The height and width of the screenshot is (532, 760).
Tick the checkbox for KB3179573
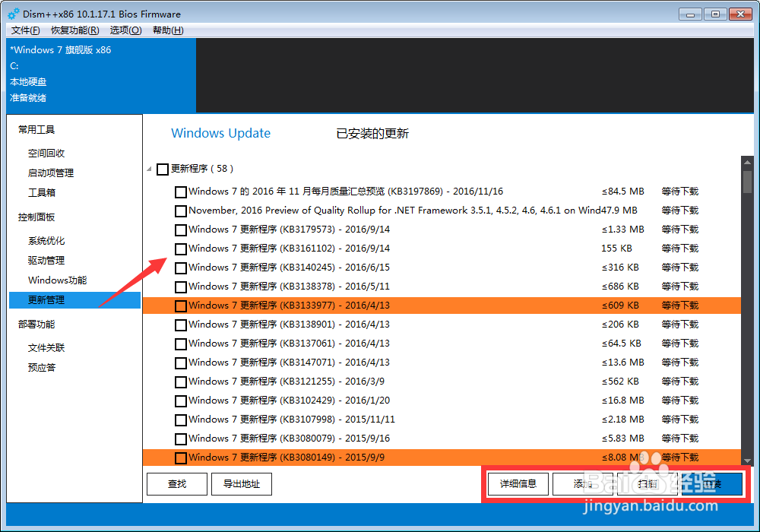coord(181,230)
